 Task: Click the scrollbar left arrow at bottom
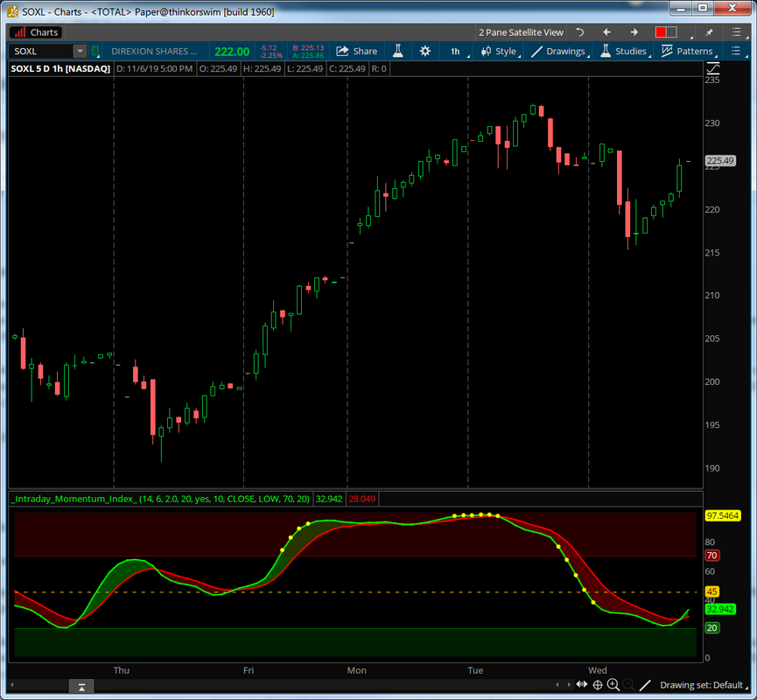coord(12,684)
